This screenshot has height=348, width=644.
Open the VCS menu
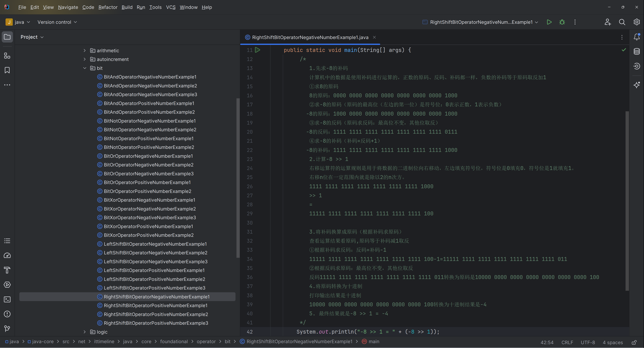[x=171, y=7]
